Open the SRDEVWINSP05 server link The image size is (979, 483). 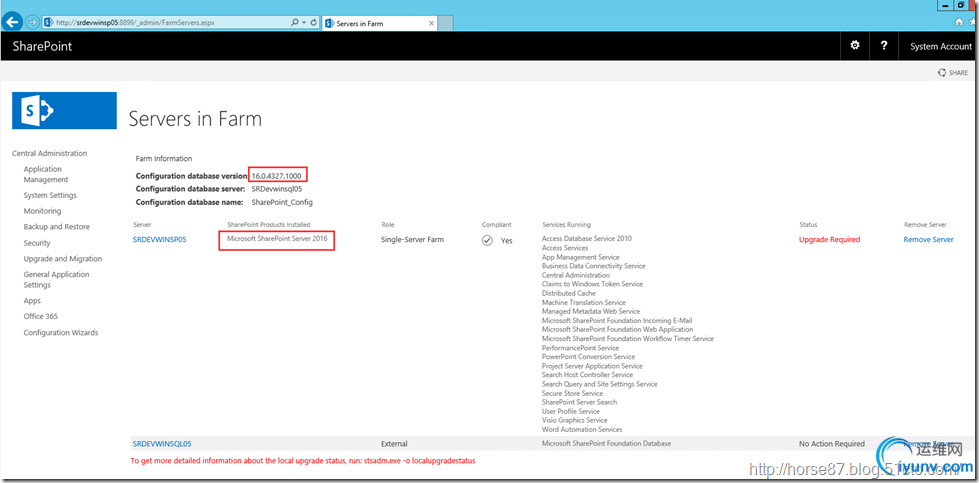coord(160,240)
